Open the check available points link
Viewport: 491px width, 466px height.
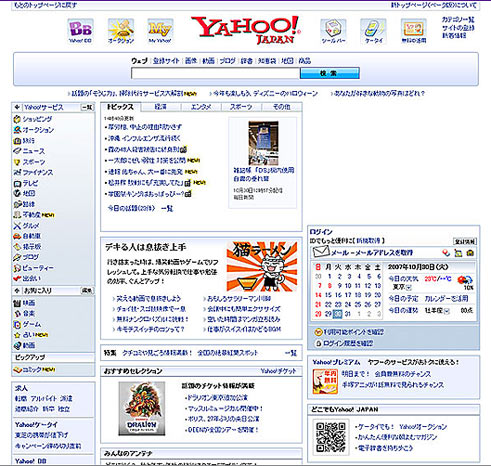click(x=353, y=332)
